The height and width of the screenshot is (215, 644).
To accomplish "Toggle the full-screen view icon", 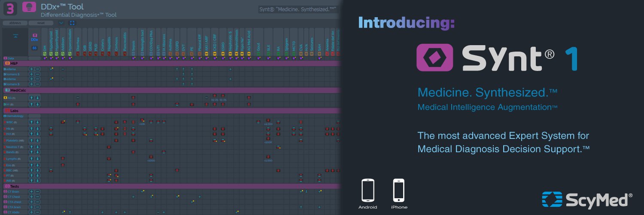I will click(72, 23).
